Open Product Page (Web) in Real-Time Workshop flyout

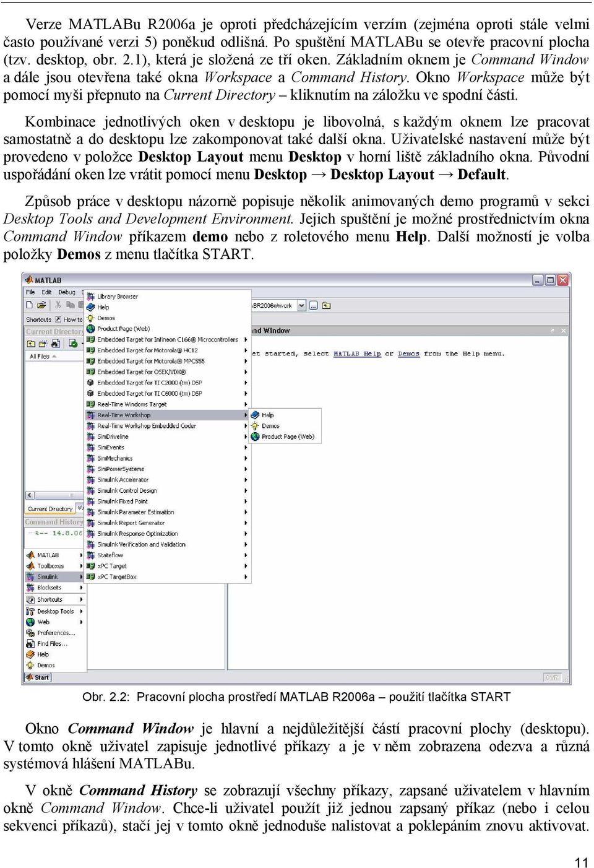285,437
